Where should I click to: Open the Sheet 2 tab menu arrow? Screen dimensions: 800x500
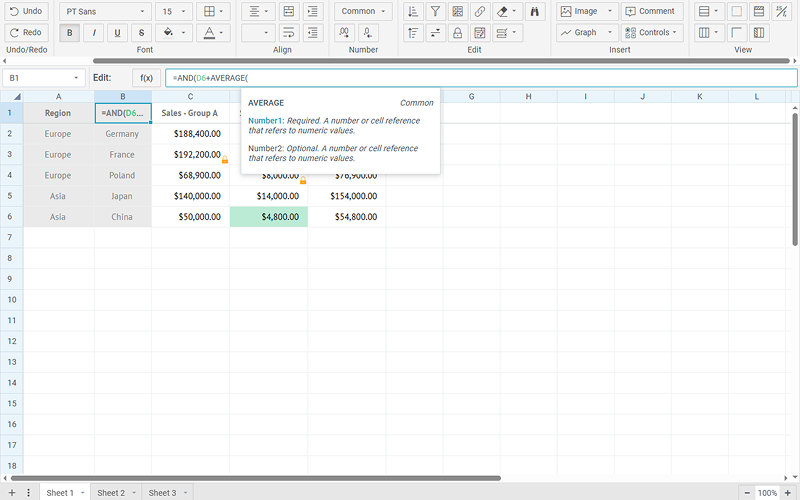click(x=134, y=492)
